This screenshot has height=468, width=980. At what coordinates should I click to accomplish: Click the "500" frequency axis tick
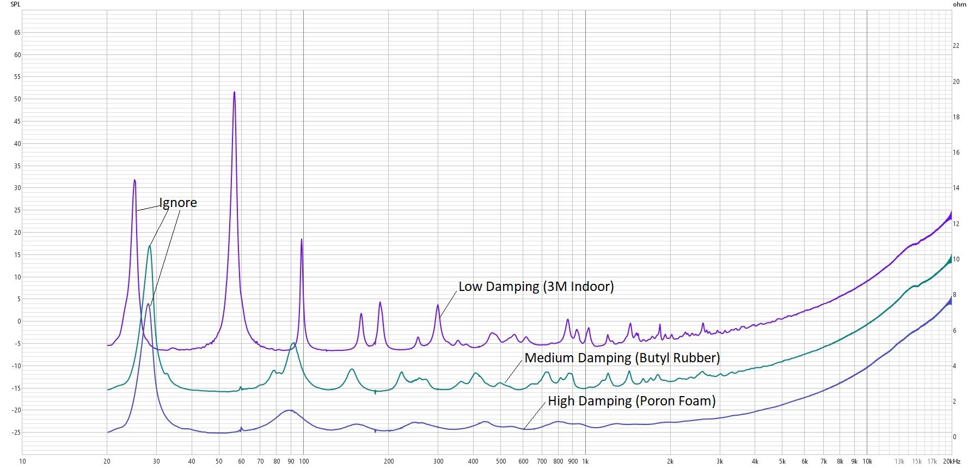501,461
